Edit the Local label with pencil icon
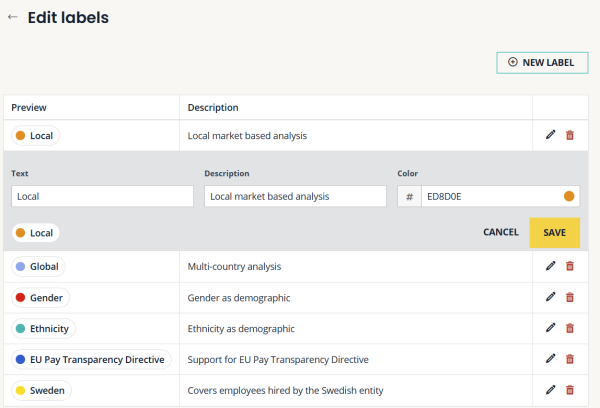 (550, 135)
